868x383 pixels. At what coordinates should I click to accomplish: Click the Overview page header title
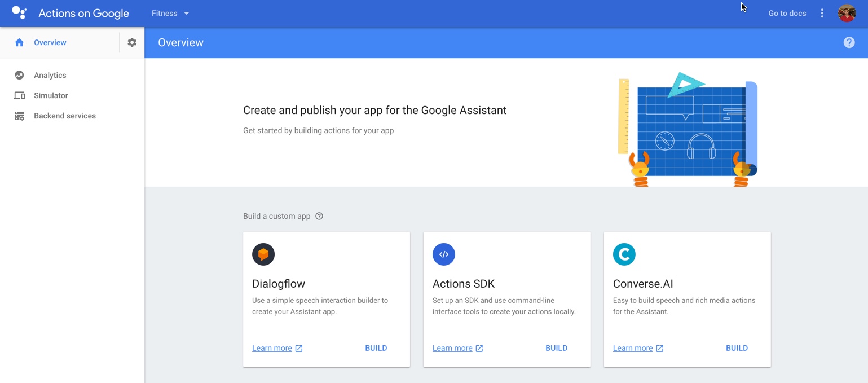(180, 42)
